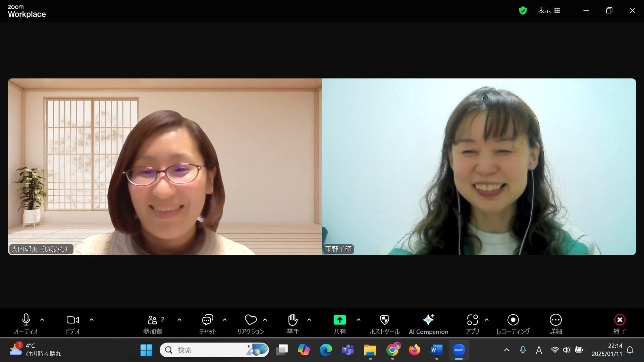Click the green 共有 share screen icon
This screenshot has height=362, width=644.
[339, 320]
